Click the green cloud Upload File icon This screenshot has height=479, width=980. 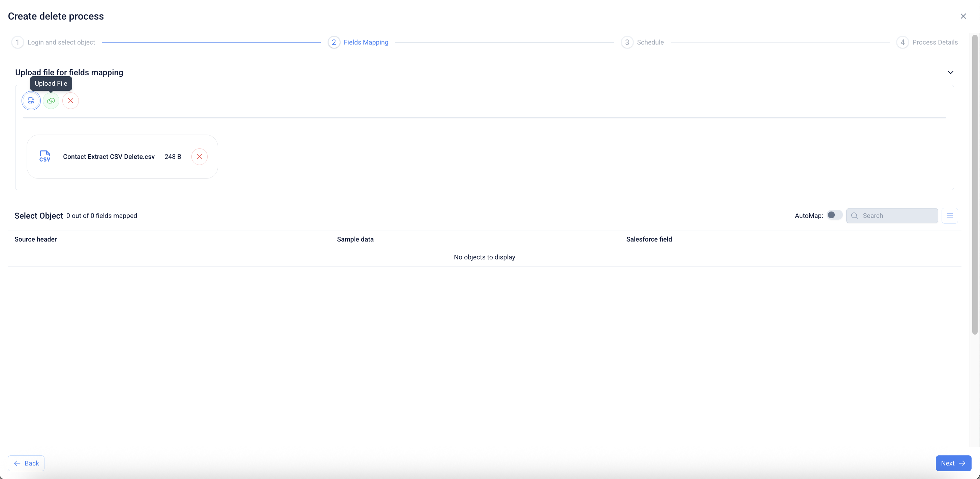click(x=51, y=101)
